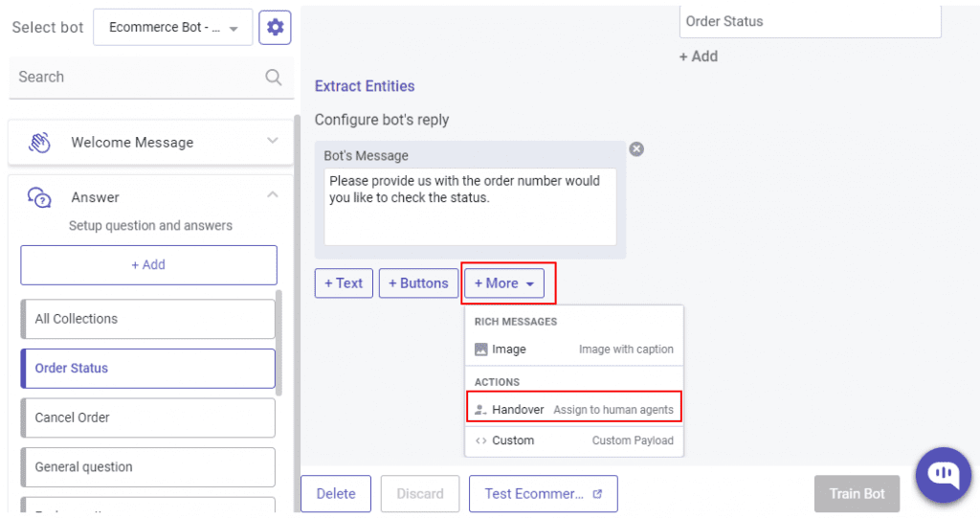This screenshot has width=980, height=519.
Task: Click the Answer chat bubbles icon
Action: [39, 197]
